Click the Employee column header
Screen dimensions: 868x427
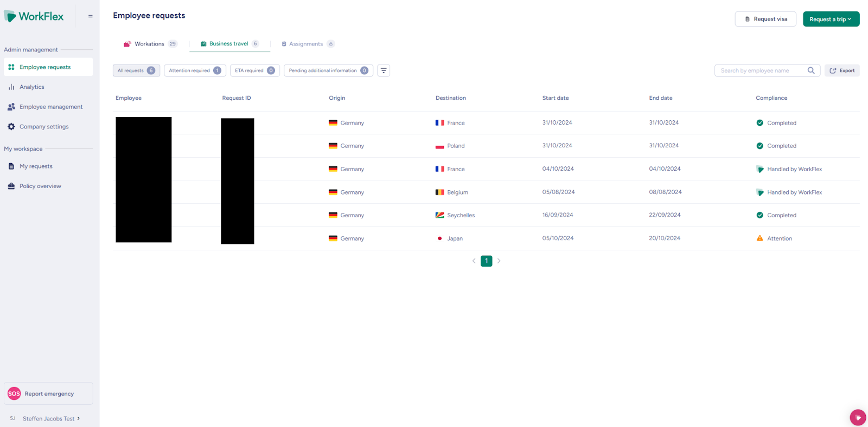tap(129, 98)
